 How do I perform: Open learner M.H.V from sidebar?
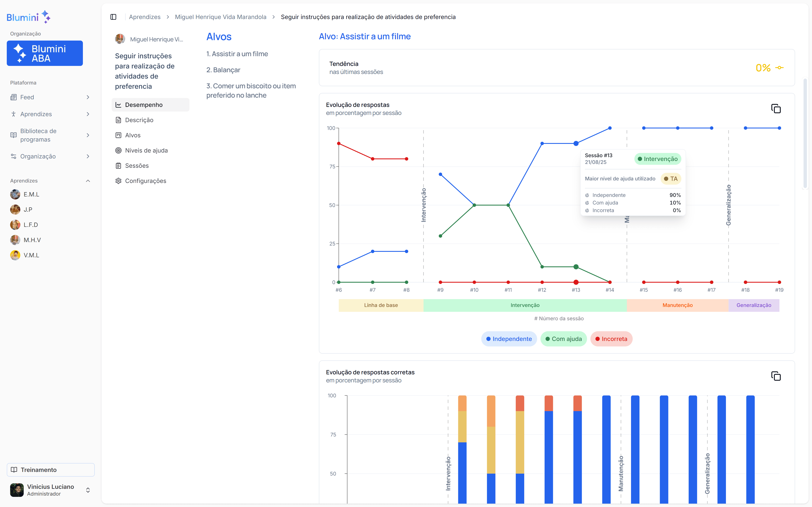(x=32, y=240)
